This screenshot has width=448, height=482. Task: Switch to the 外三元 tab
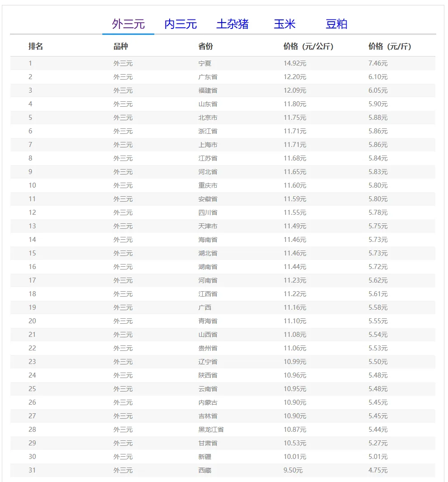pos(129,24)
